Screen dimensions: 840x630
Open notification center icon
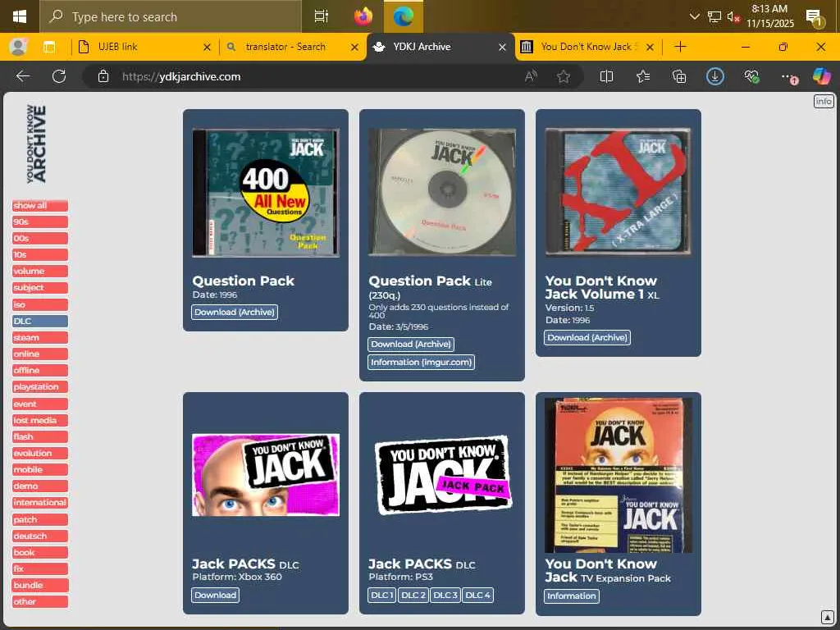(x=815, y=18)
